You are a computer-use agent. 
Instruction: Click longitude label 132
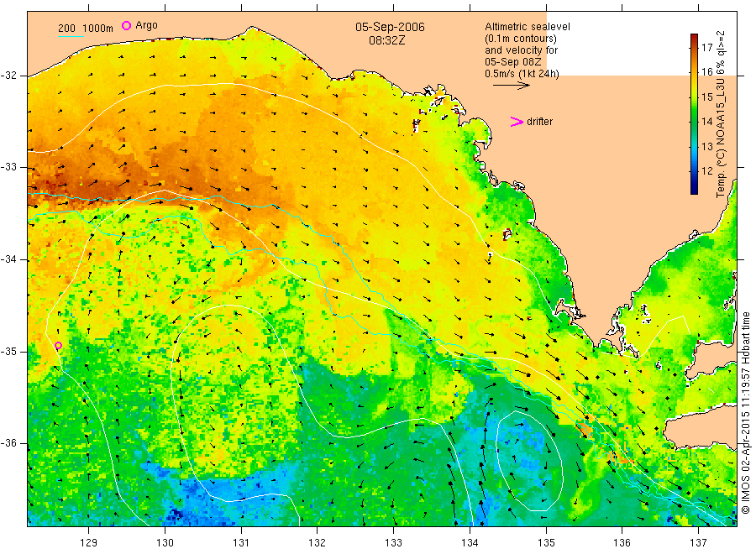(318, 543)
